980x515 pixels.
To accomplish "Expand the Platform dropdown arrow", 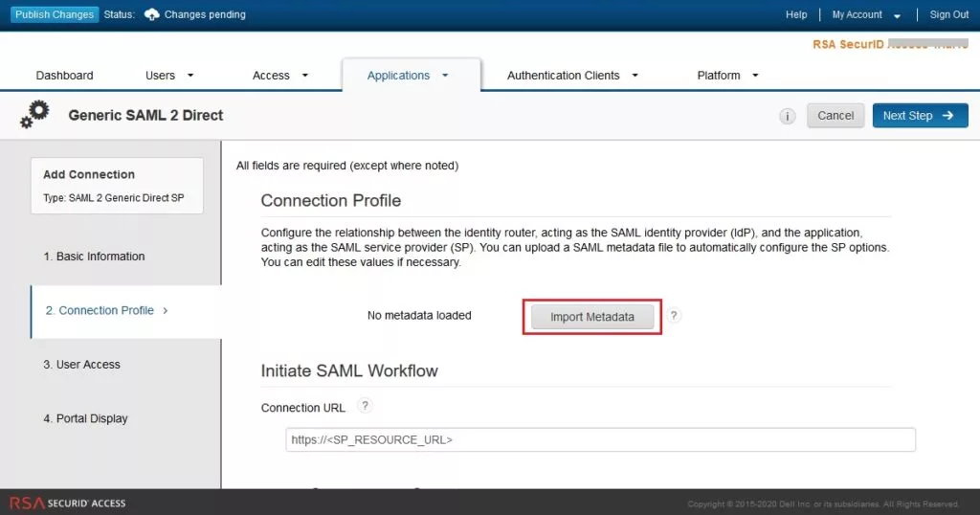I will pyautogui.click(x=755, y=75).
